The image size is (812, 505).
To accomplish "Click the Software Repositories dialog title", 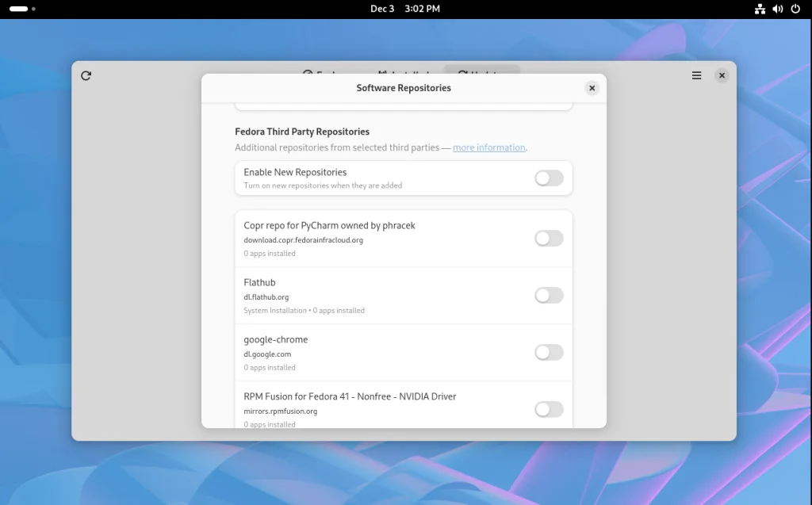I will pos(404,88).
